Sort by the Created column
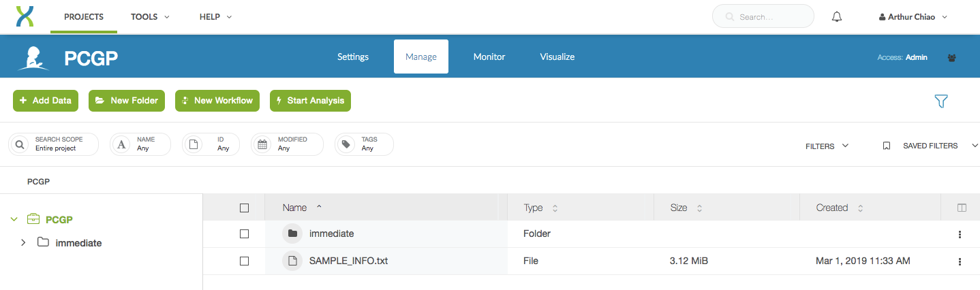The image size is (980, 290). click(840, 208)
